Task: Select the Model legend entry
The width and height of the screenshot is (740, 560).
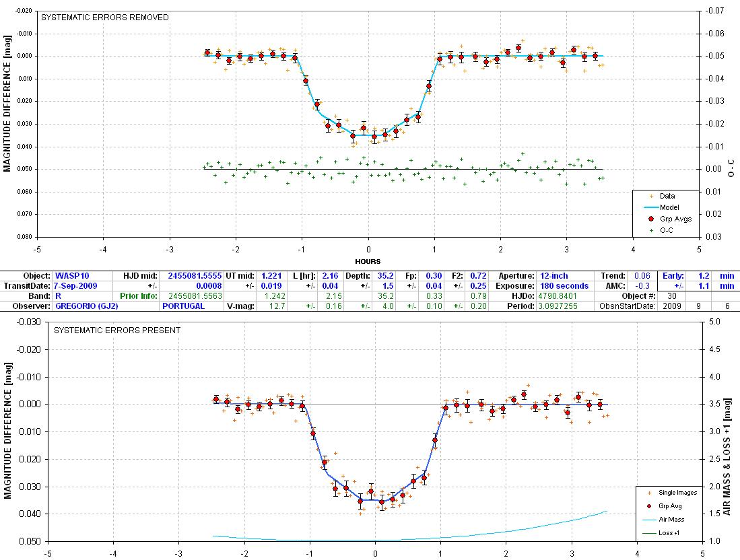Action: click(662, 207)
